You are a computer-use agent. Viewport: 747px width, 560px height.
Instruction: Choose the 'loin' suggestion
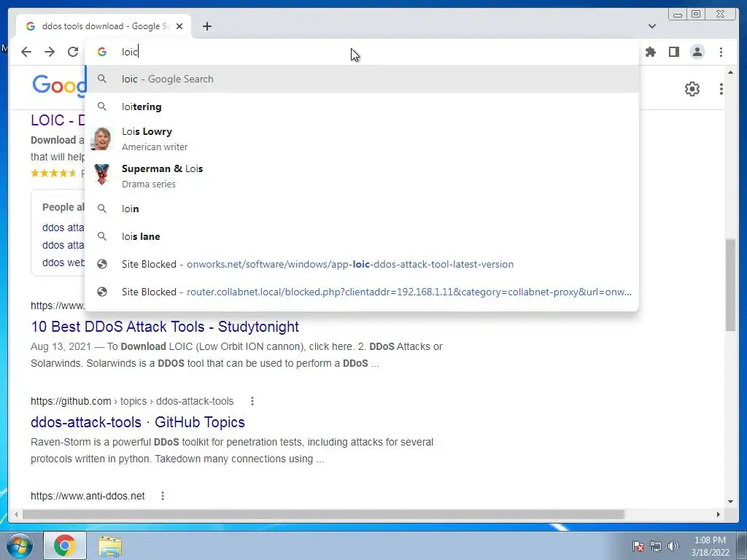[362, 209]
